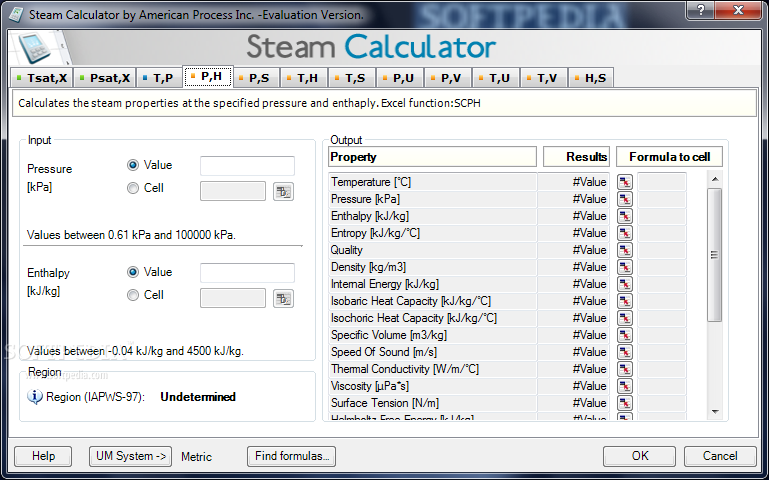Screen dimensions: 769x480
Task: Click the Formula to cell column header
Action: 669,157
